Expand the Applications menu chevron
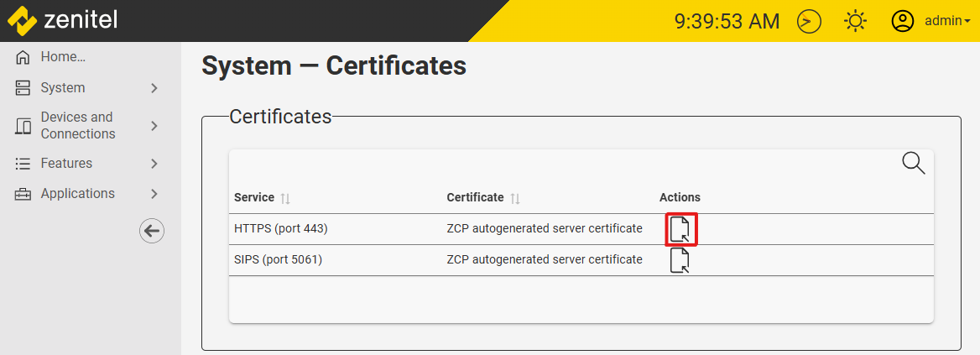The height and width of the screenshot is (355, 980). (154, 194)
